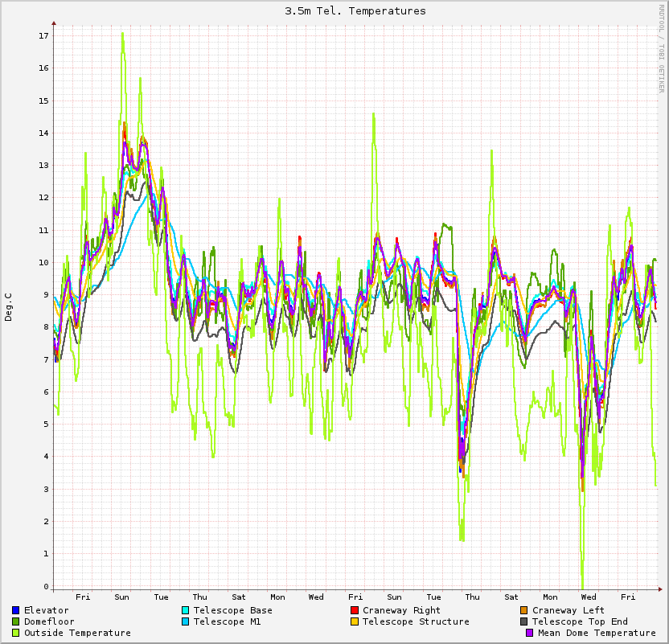
Task: Click the 0 tick label on y-axis
Action: pyautogui.click(x=46, y=586)
